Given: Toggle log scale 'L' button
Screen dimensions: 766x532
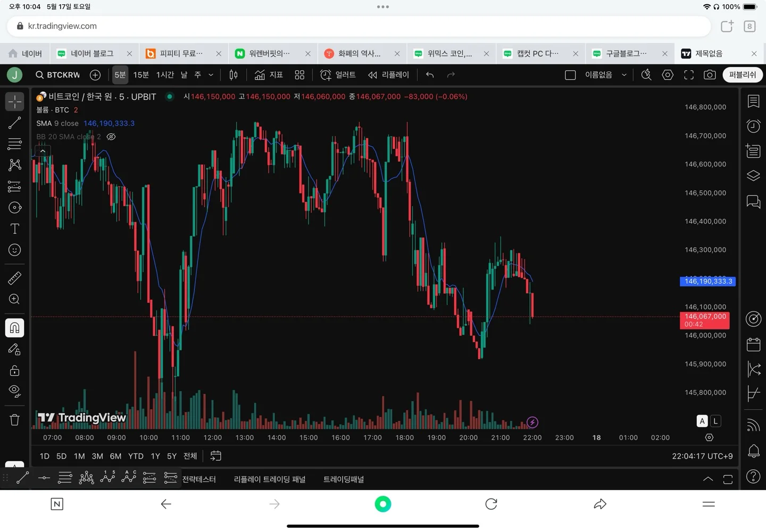Looking at the screenshot, I should pos(716,421).
